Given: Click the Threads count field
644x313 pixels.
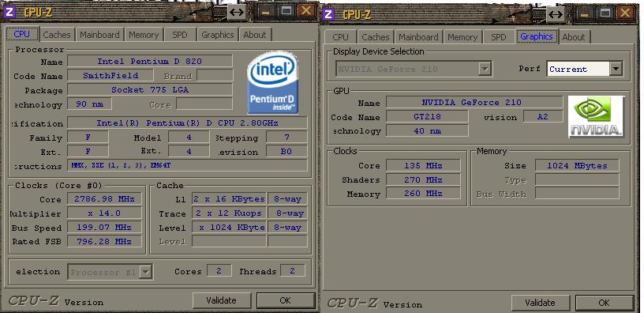Looking at the screenshot, I should click(x=293, y=270).
